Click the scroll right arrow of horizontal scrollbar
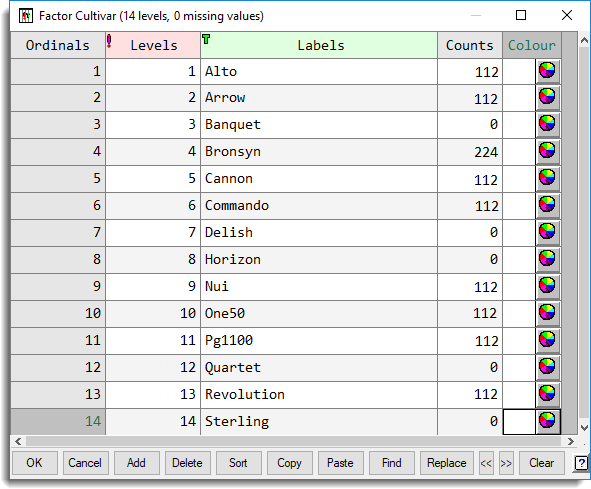Viewport: 591px width, 489px height. pyautogui.click(x=571, y=441)
